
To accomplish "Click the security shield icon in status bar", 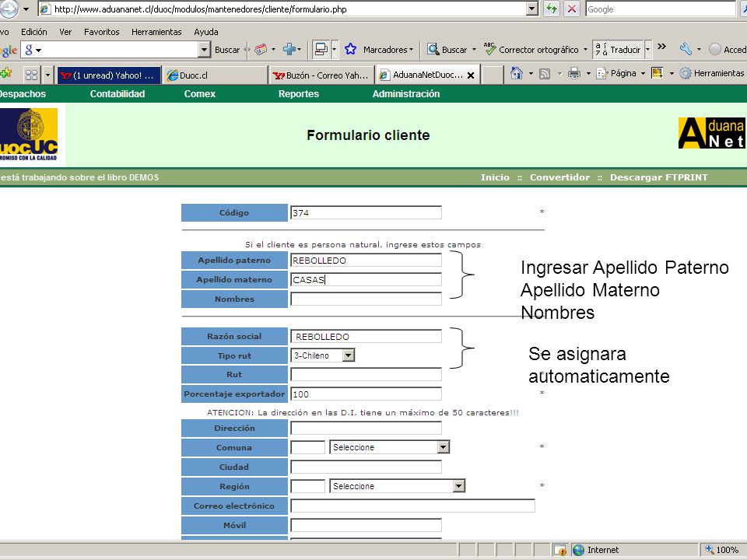I will [560, 550].
